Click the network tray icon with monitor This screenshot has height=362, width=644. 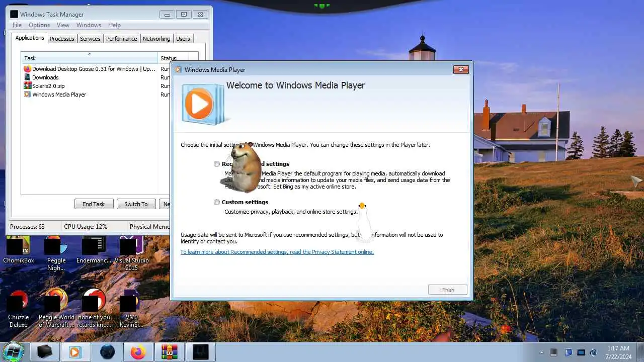click(568, 352)
